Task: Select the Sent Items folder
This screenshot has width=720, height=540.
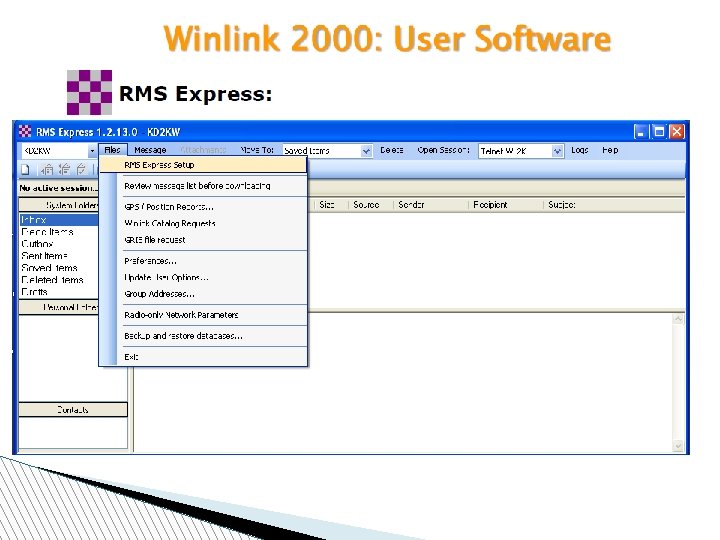Action: pos(44,256)
